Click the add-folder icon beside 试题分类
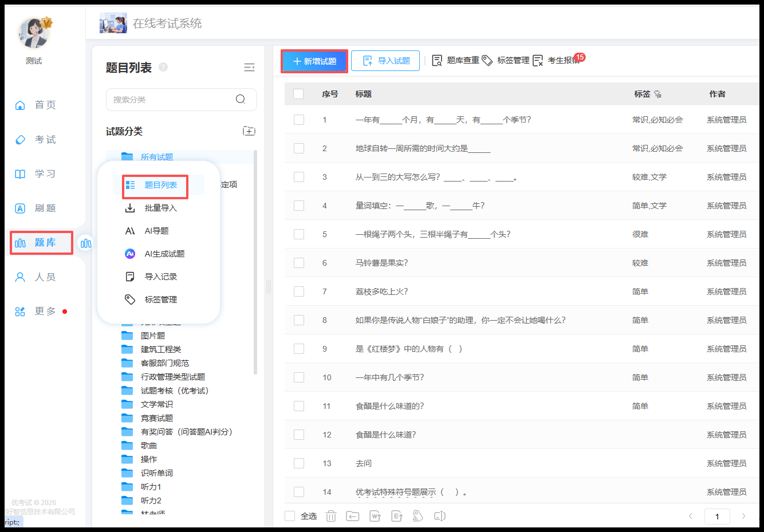The image size is (764, 532). [249, 131]
